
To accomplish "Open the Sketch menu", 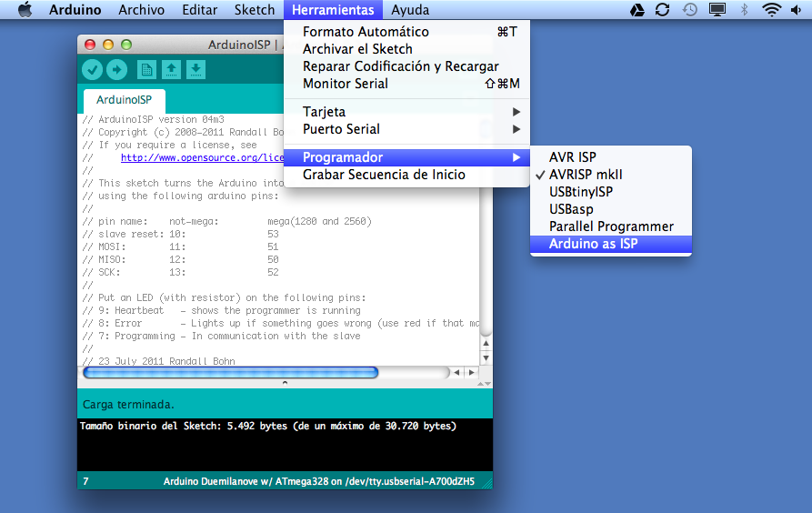I will [x=255, y=10].
